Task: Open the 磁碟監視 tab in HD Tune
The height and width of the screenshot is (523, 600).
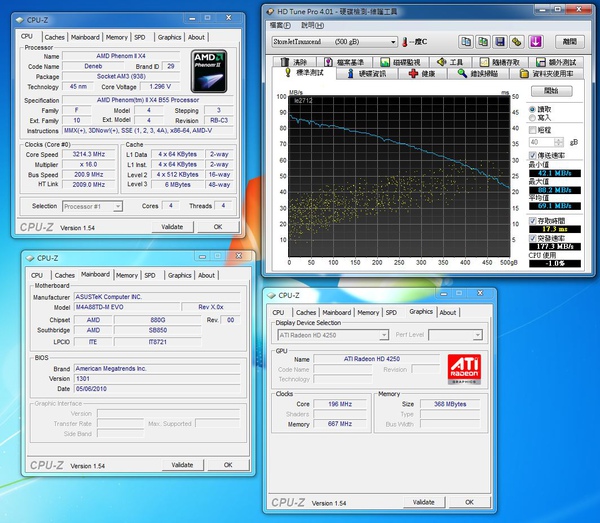Action: tap(400, 62)
